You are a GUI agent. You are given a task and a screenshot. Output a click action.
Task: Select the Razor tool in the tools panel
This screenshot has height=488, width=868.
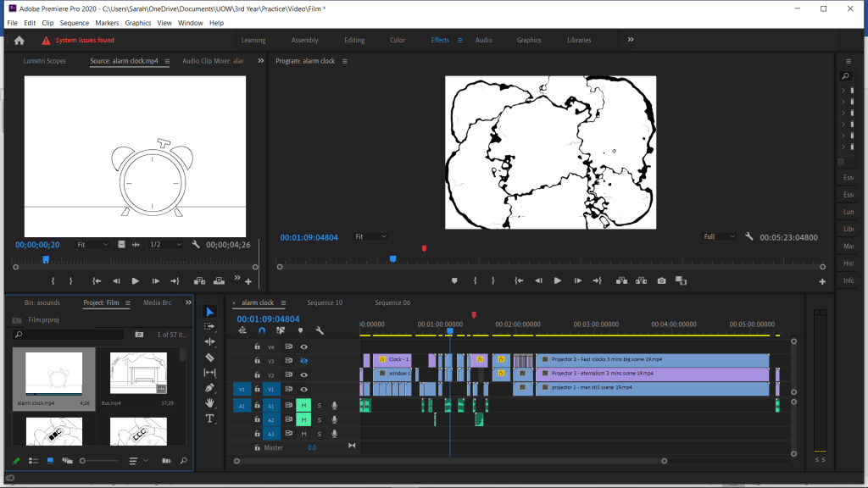click(x=210, y=357)
